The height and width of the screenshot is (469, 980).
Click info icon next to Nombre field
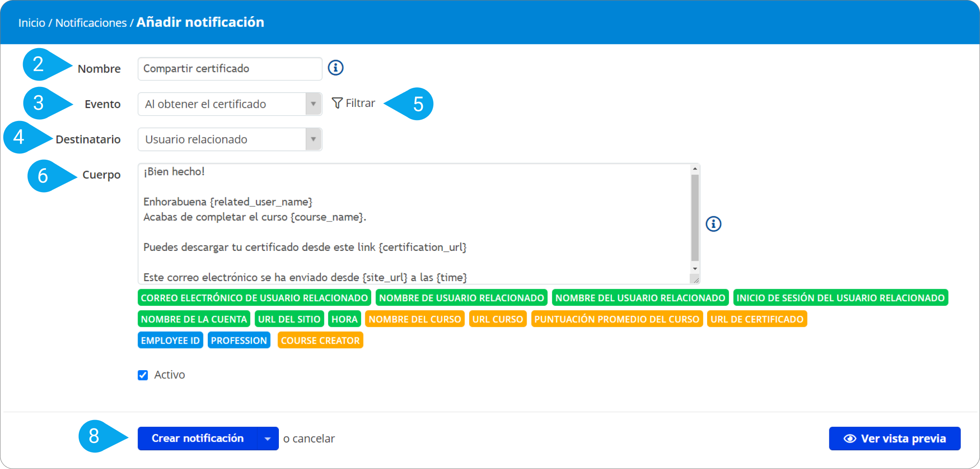click(x=335, y=68)
